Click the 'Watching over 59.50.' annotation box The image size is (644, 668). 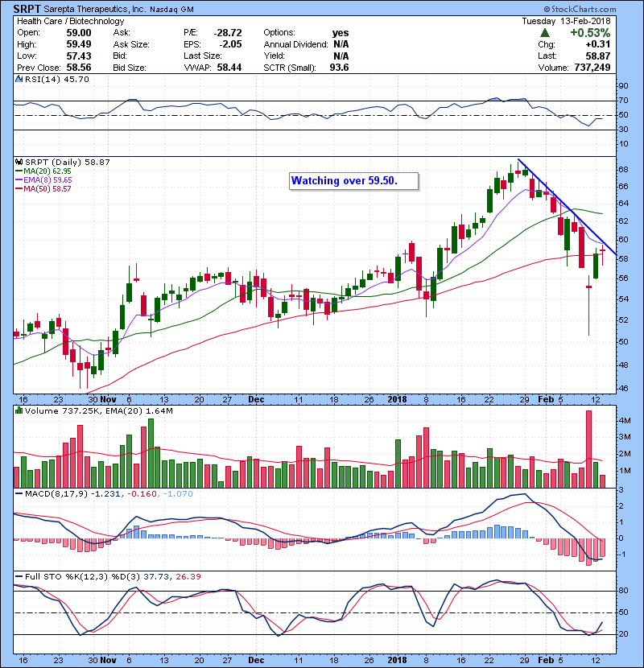click(x=353, y=181)
